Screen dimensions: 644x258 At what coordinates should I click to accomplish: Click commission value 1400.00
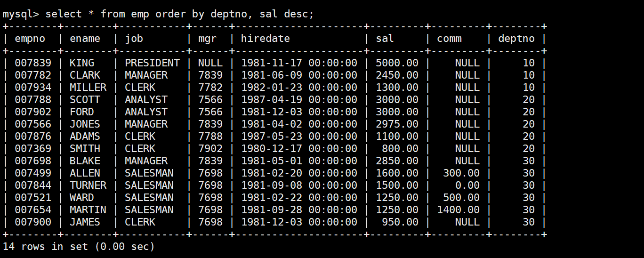click(x=458, y=210)
